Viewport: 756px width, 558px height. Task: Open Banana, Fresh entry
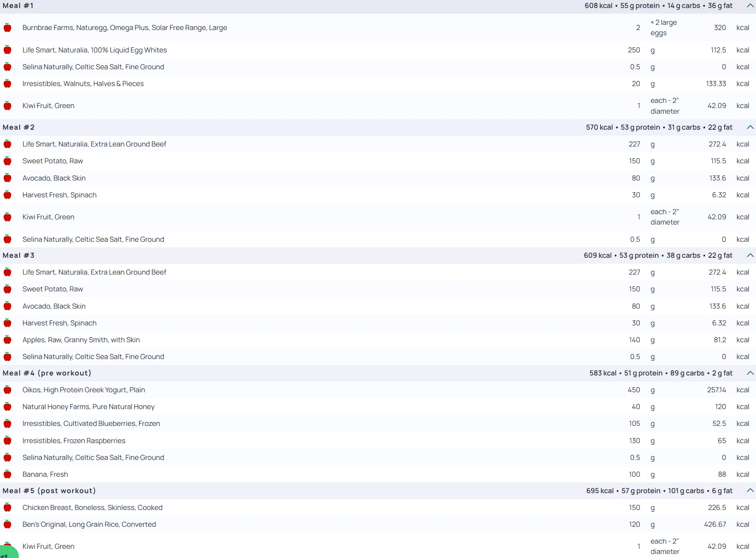[x=45, y=474]
